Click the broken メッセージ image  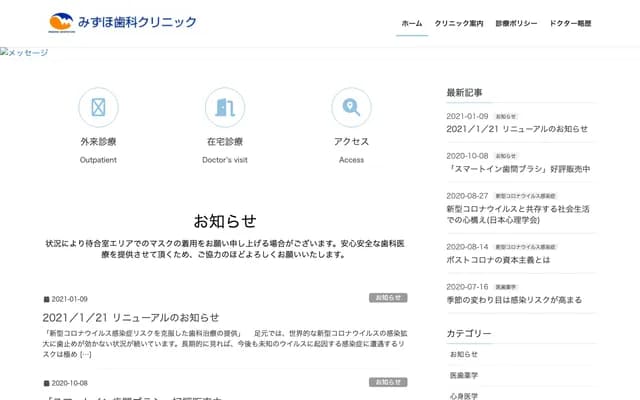click(x=24, y=53)
